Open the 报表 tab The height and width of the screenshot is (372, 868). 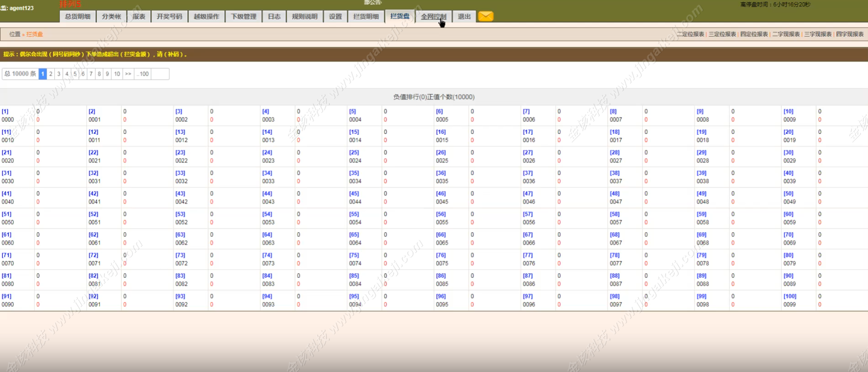139,16
